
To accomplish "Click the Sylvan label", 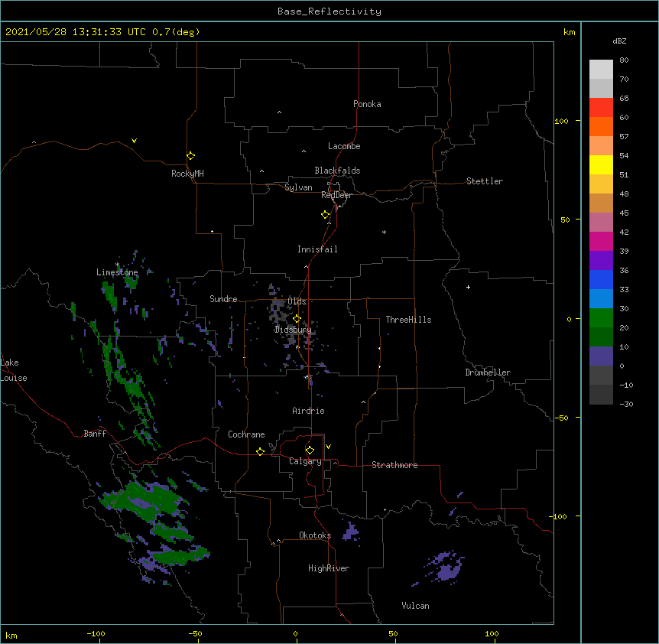I will coord(298,187).
